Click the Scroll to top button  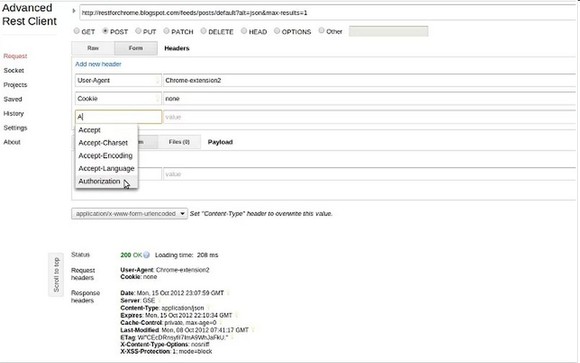pyautogui.click(x=56, y=275)
